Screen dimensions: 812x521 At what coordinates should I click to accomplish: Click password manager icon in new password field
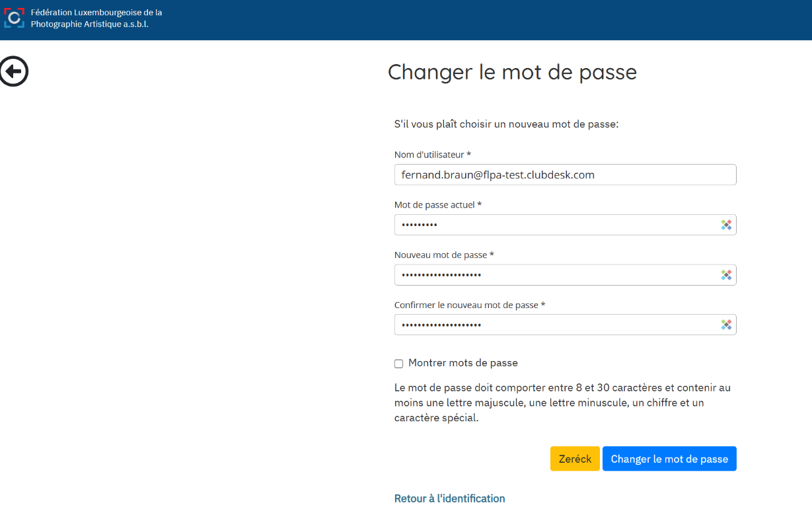click(x=726, y=275)
